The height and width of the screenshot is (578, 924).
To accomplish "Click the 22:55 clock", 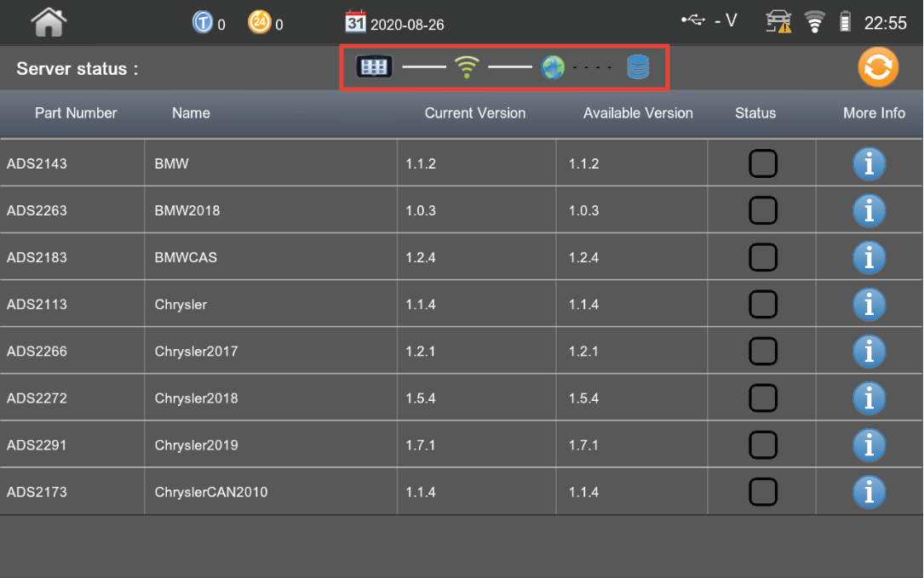I will [885, 23].
